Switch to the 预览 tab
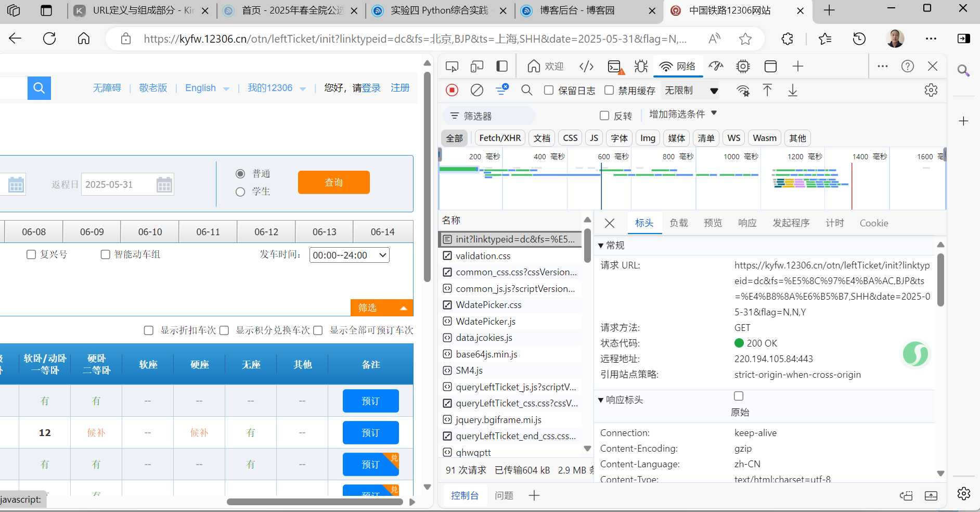980x512 pixels. [713, 223]
